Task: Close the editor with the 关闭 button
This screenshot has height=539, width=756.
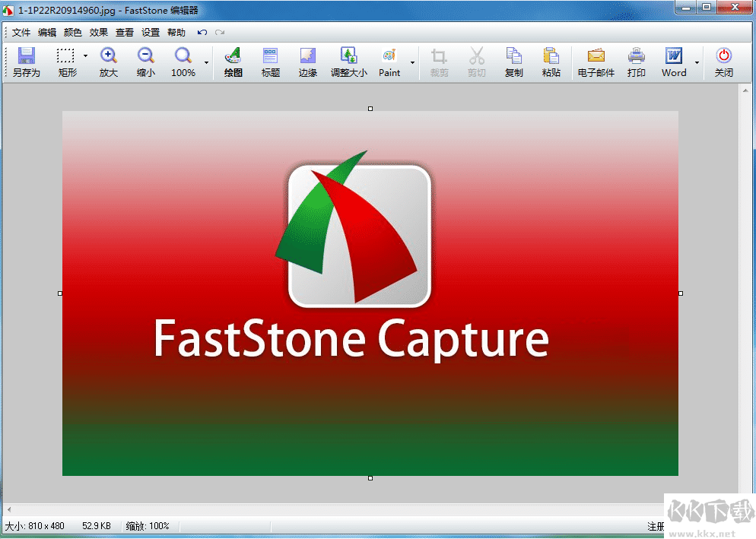Action: tap(723, 61)
